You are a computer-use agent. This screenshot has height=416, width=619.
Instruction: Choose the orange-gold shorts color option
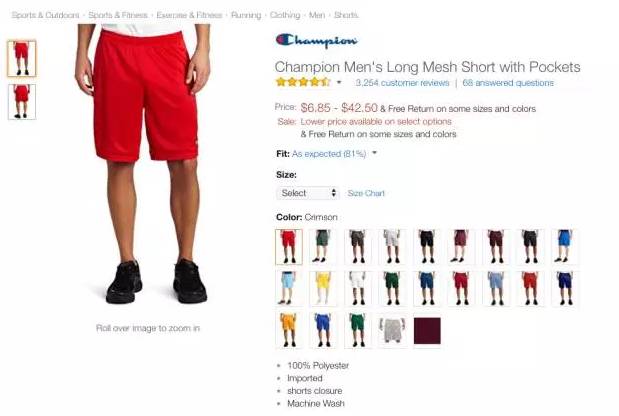(x=289, y=330)
